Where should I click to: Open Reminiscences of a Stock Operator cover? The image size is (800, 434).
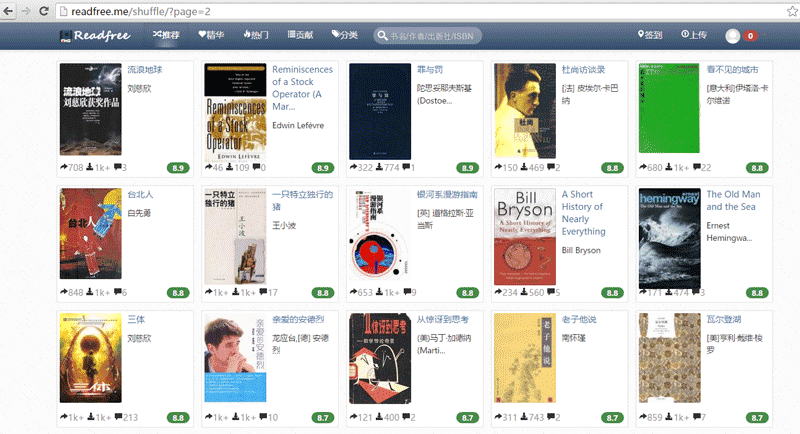pyautogui.click(x=235, y=113)
